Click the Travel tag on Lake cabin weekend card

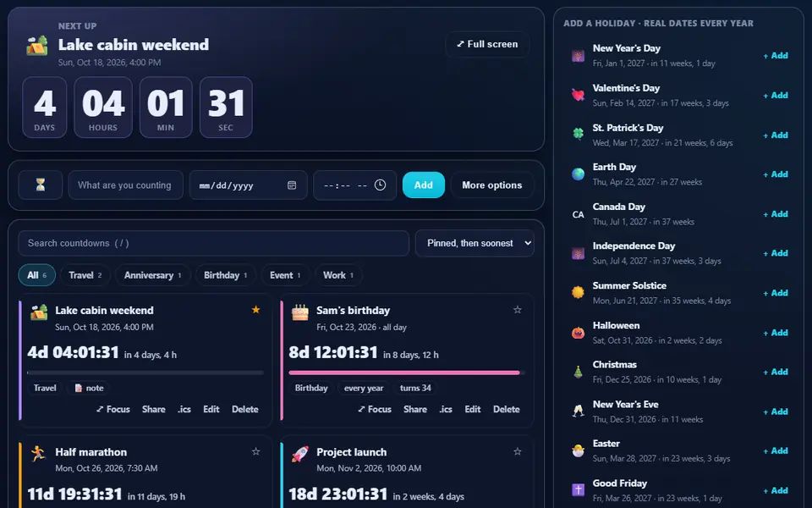click(x=45, y=388)
